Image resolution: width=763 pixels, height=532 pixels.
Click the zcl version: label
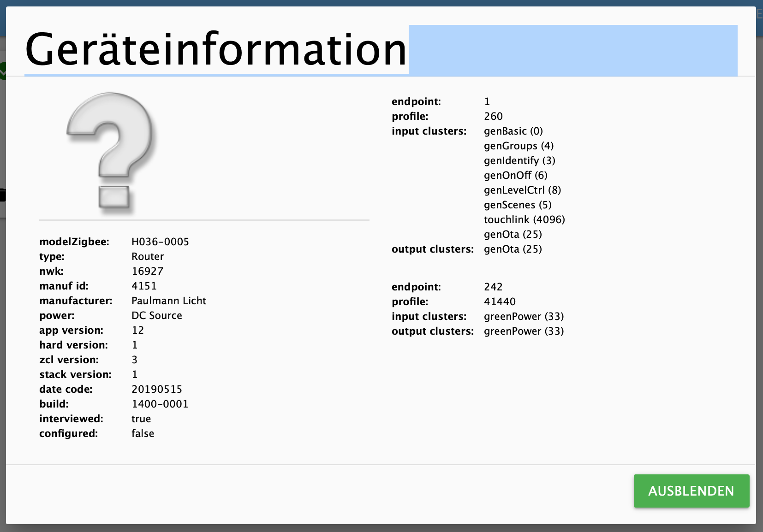coord(69,360)
